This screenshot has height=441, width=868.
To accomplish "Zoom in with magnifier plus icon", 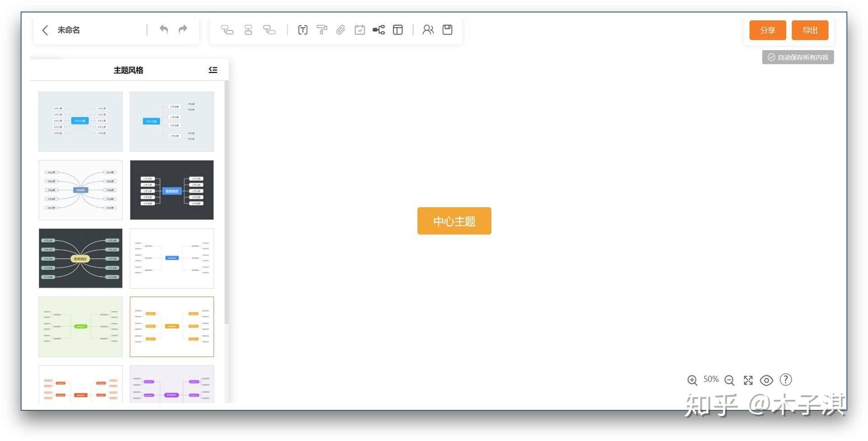I will (x=692, y=380).
